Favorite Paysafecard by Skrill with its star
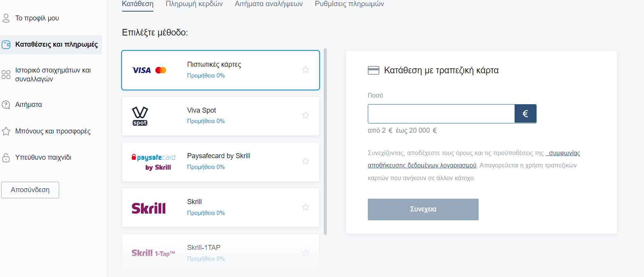The width and height of the screenshot is (644, 277). pyautogui.click(x=306, y=161)
